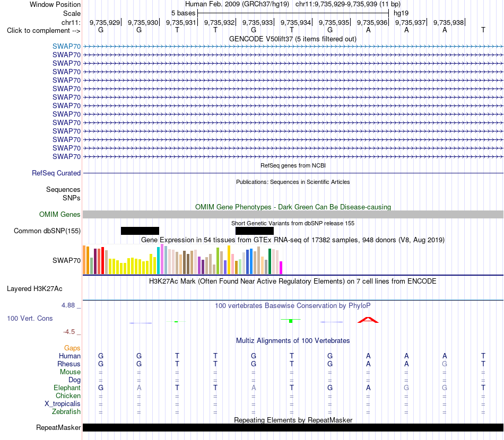Click Elephant faded G in 9,735,937 column
Image resolution: width=504 pixels, height=440 pixels.
pyautogui.click(x=406, y=388)
